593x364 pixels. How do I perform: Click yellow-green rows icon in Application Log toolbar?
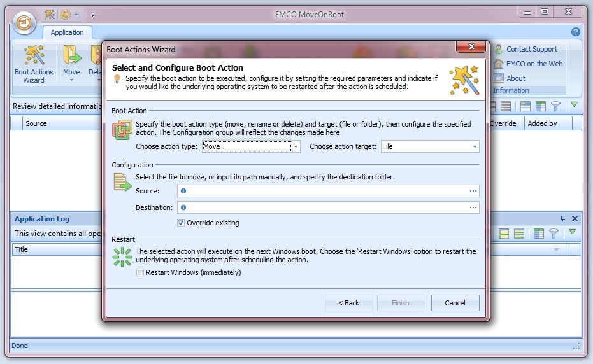point(503,234)
